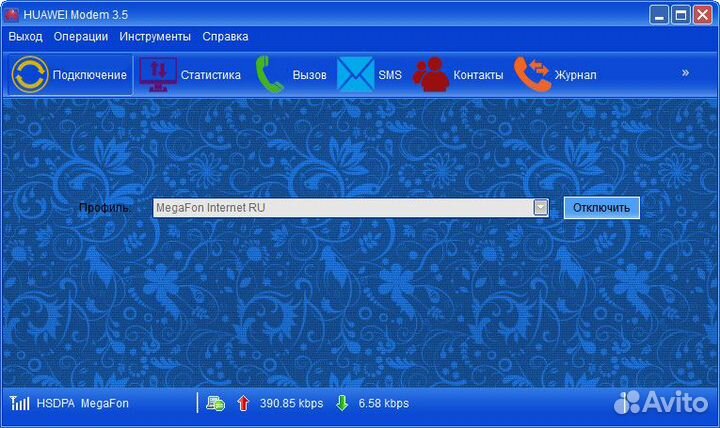The height and width of the screenshot is (428, 720).
Task: Open the Статистика statistics icon
Action: click(158, 75)
